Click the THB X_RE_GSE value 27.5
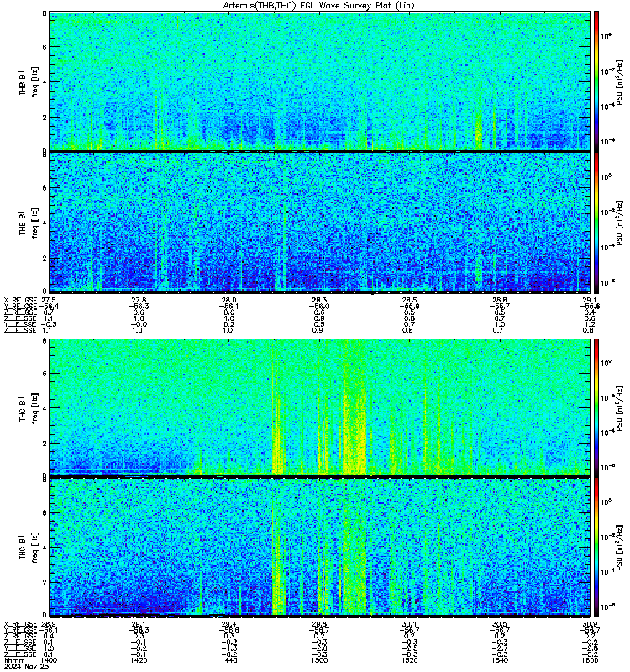 pos(49,300)
